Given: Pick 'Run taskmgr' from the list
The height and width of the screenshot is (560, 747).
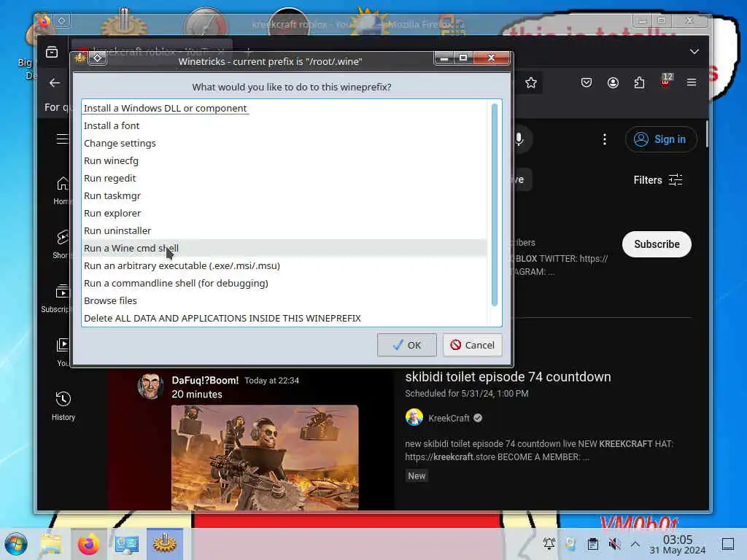Looking at the screenshot, I should [285, 195].
